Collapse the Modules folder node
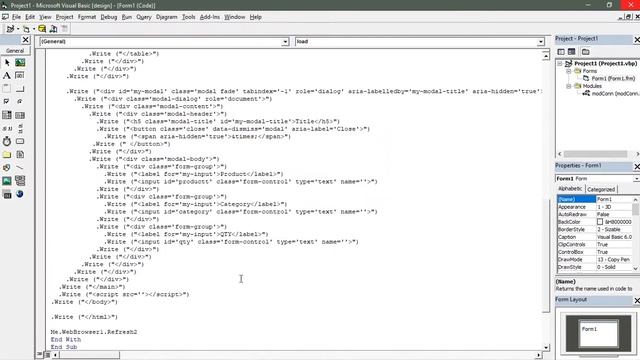640x360 pixels. (x=569, y=86)
